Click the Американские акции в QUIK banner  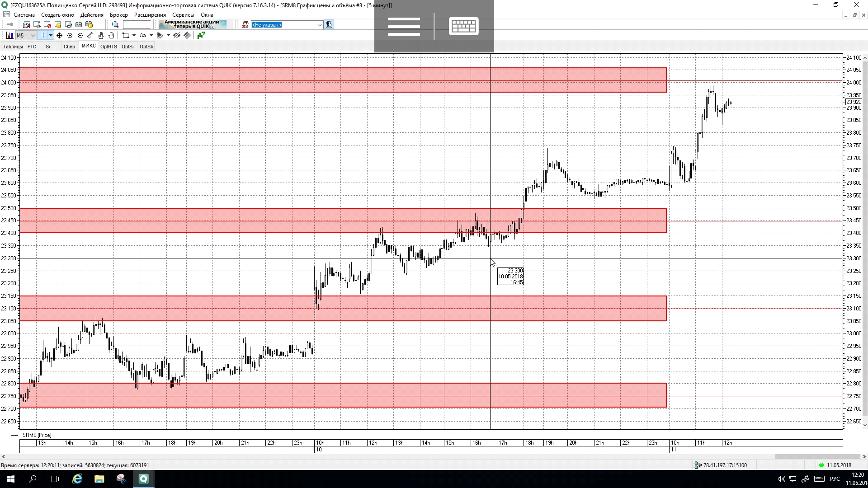point(192,24)
